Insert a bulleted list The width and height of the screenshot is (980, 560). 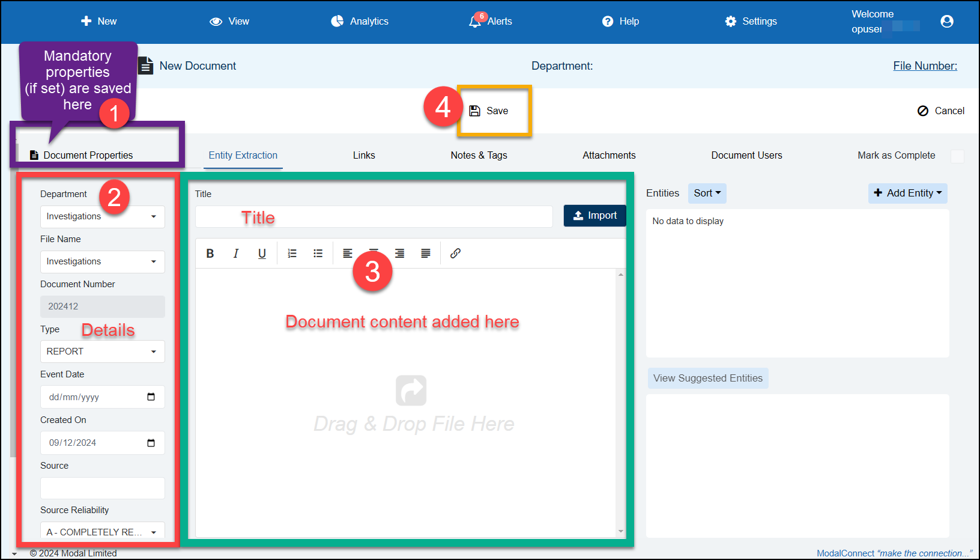tap(318, 254)
